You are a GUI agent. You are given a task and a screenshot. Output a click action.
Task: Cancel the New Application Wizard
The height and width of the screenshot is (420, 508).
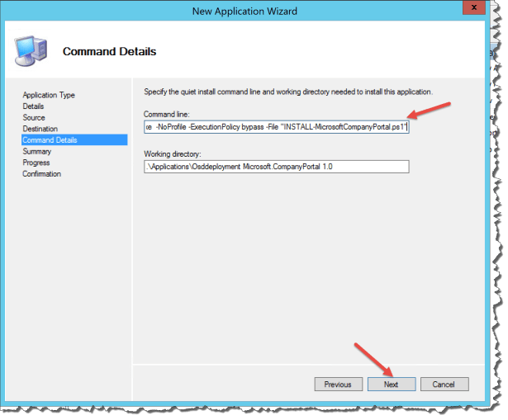[x=444, y=384]
